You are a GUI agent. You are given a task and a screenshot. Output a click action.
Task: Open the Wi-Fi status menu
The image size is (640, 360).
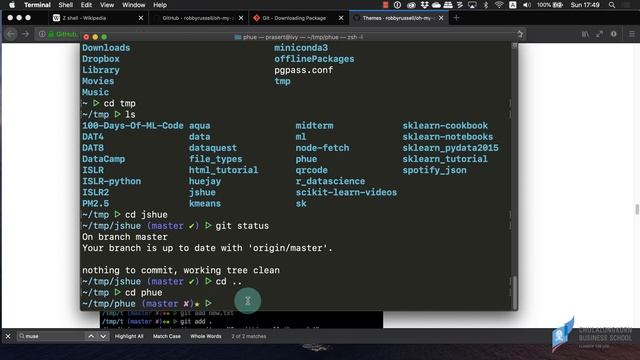click(499, 5)
